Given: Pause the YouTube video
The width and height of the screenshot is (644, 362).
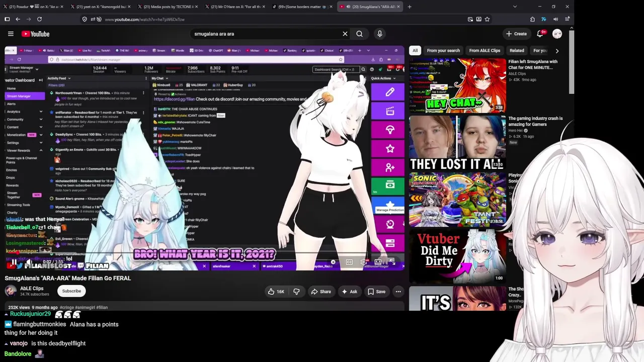Looking at the screenshot, I should (14, 262).
